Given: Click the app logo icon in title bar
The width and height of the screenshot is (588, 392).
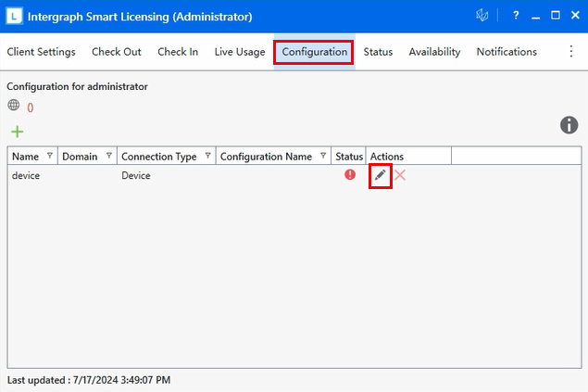Looking at the screenshot, I should click(15, 16).
